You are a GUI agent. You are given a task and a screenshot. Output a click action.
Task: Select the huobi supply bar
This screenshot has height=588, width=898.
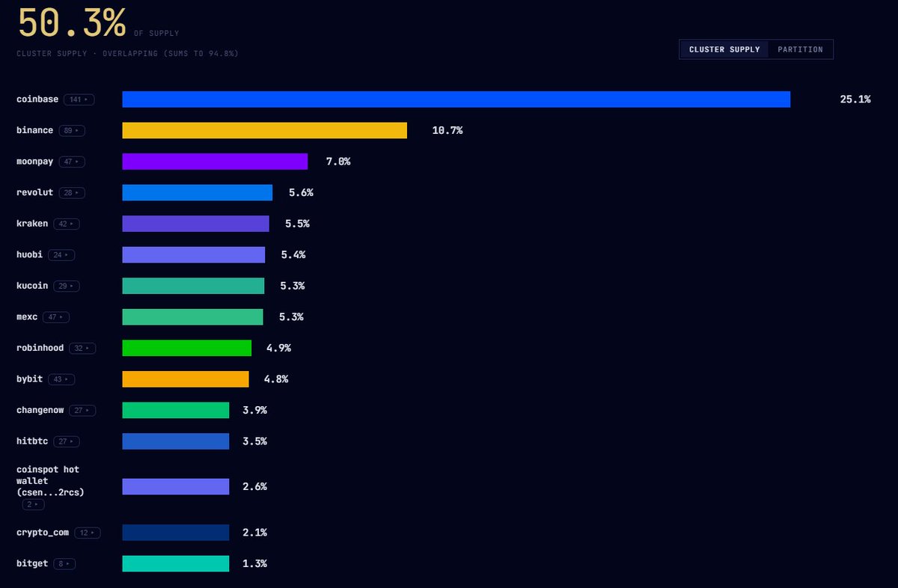(x=194, y=255)
